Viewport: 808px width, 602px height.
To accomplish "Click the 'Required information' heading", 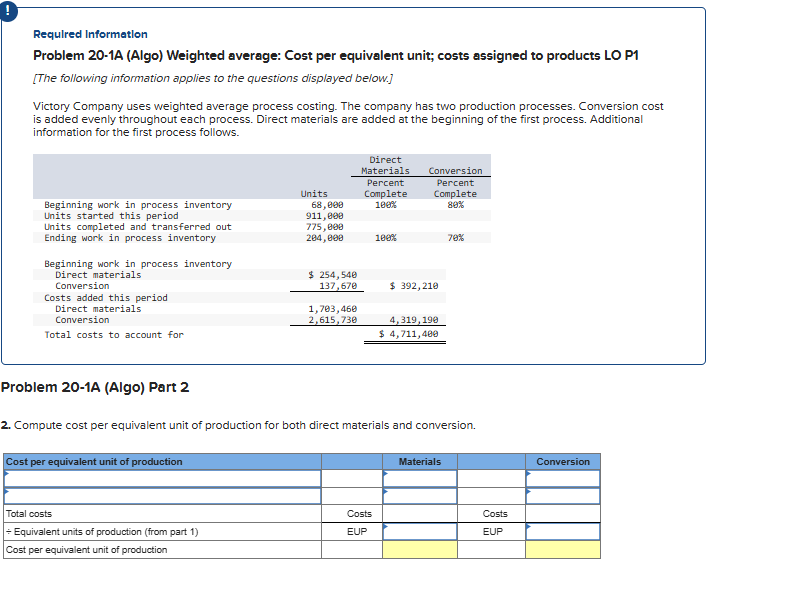I will click(90, 35).
